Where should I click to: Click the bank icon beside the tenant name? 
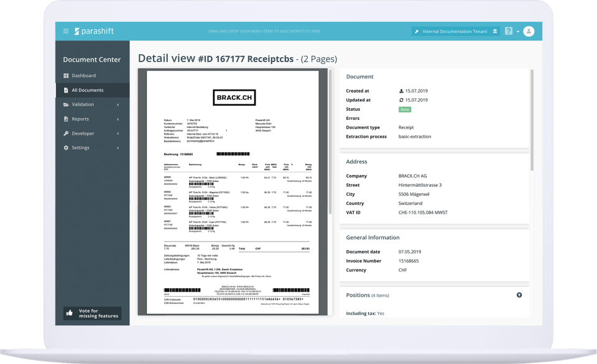tap(495, 31)
